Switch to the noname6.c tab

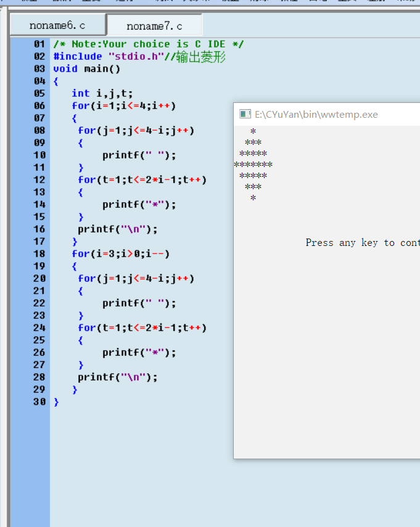(58, 25)
